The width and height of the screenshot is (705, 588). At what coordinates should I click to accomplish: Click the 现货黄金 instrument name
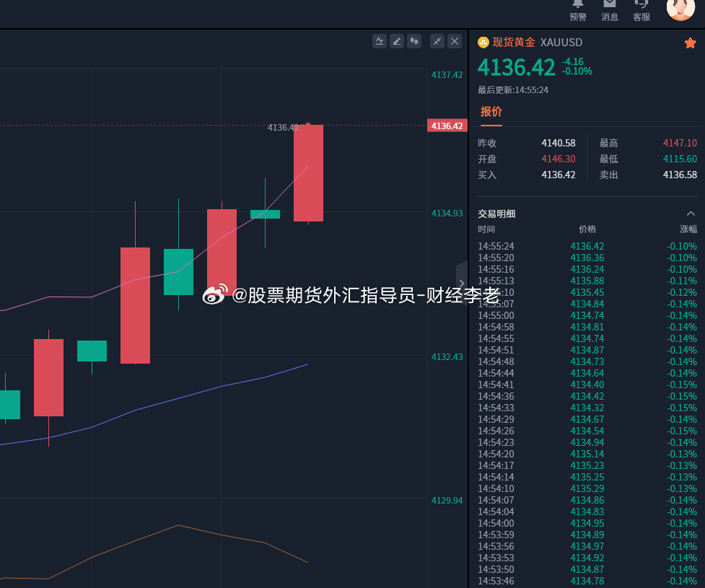514,43
